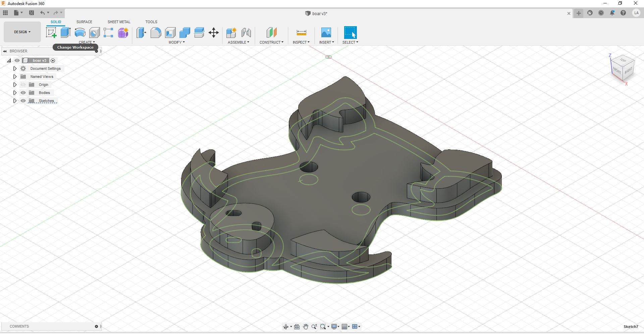Image resolution: width=644 pixels, height=334 pixels.
Task: Select the Rectangular Pattern tool
Action: (x=108, y=33)
